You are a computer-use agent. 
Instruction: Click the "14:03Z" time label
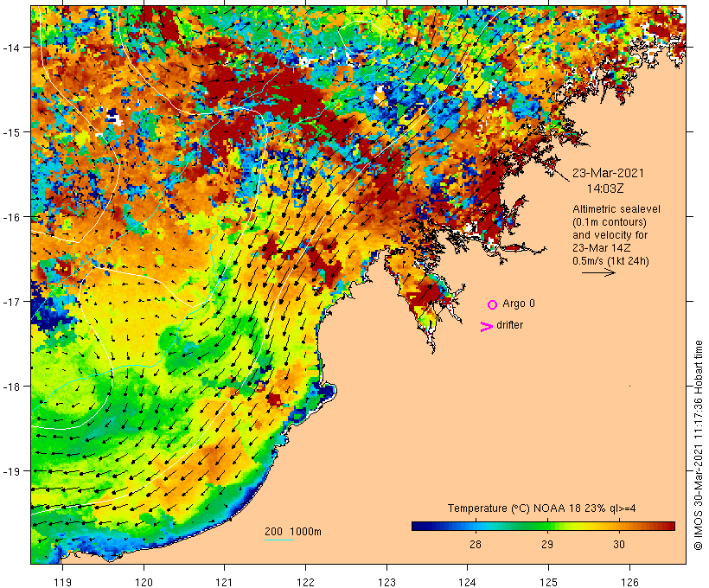[x=605, y=189]
